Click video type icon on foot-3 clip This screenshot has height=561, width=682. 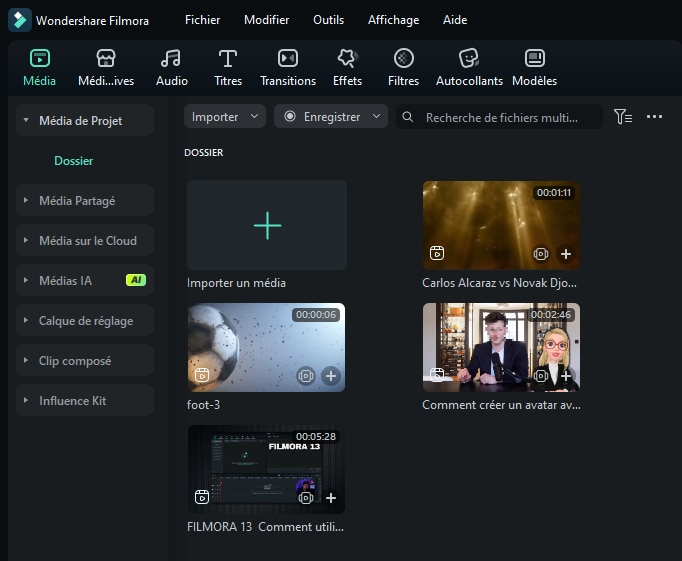click(x=202, y=375)
